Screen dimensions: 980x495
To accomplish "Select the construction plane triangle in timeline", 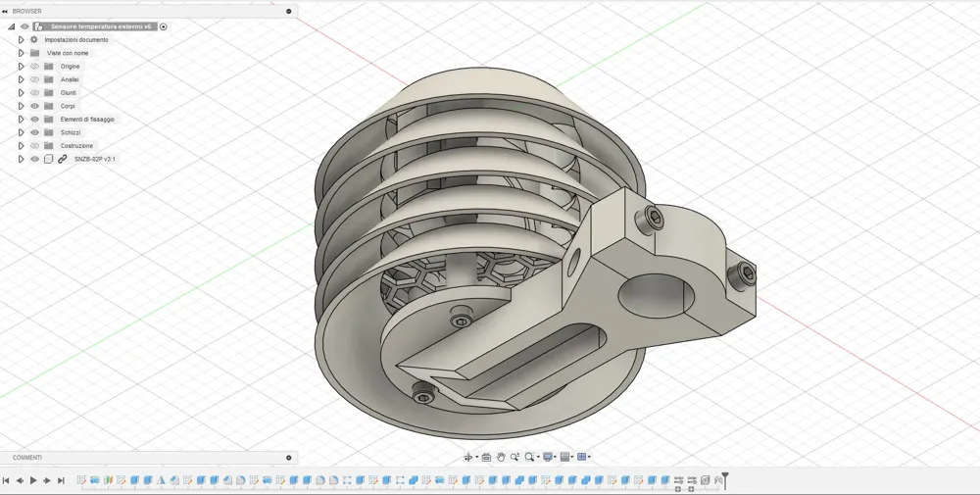I will (x=162, y=480).
